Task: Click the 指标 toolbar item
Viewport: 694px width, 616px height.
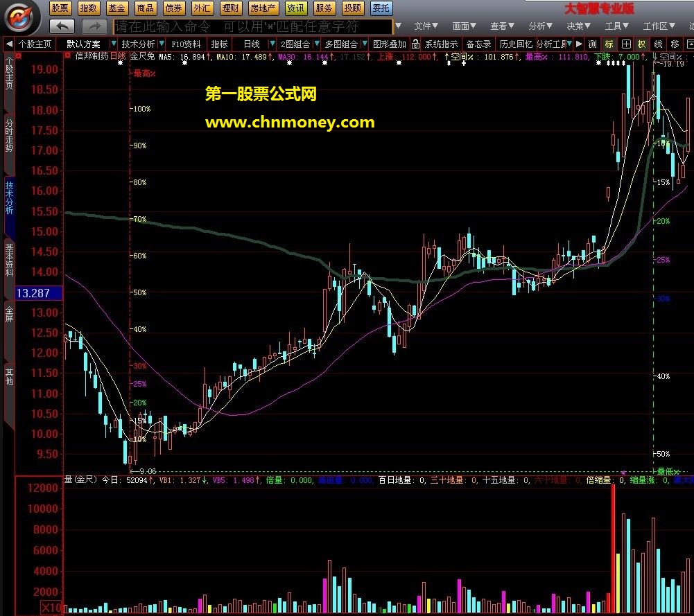Action: (219, 44)
